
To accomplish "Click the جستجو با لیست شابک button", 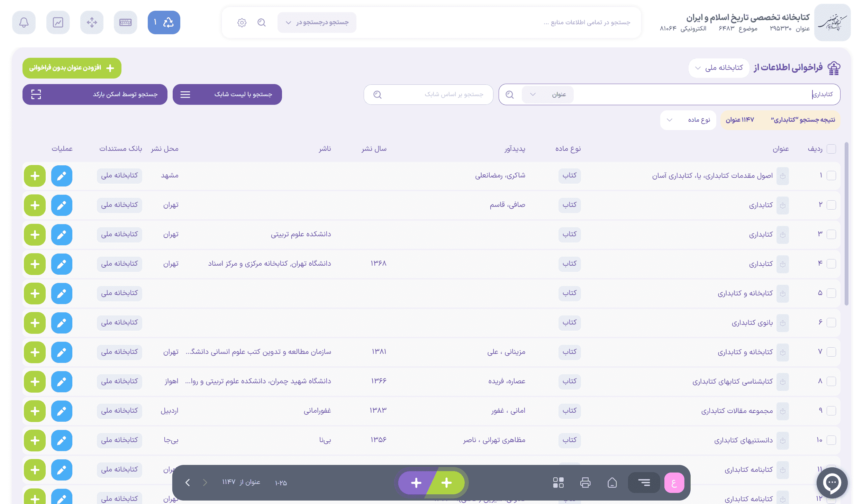I will point(227,94).
